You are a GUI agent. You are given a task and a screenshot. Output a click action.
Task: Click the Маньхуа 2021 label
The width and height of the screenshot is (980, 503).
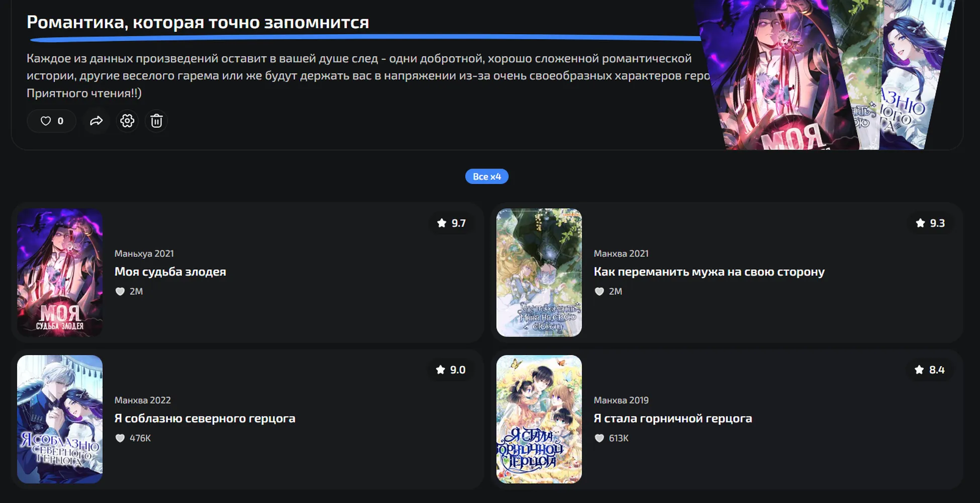pyautogui.click(x=144, y=254)
